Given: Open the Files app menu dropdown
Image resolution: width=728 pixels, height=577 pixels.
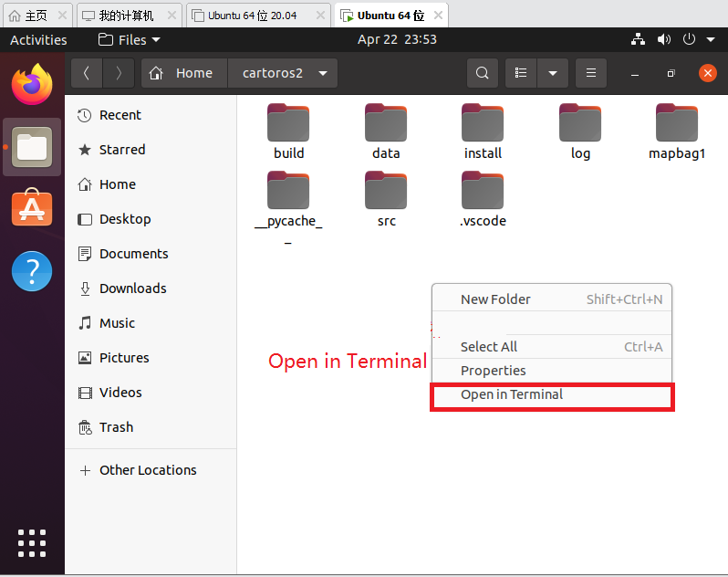Looking at the screenshot, I should pyautogui.click(x=129, y=40).
